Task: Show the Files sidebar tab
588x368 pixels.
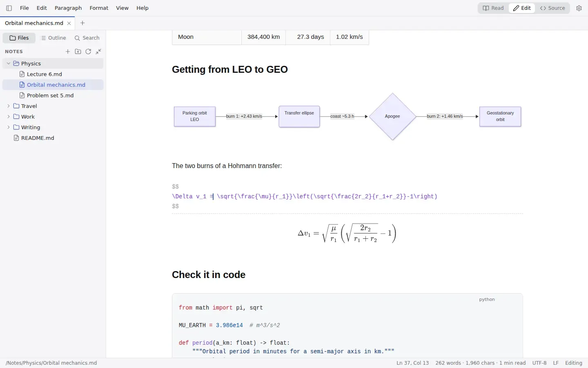Action: pyautogui.click(x=19, y=38)
